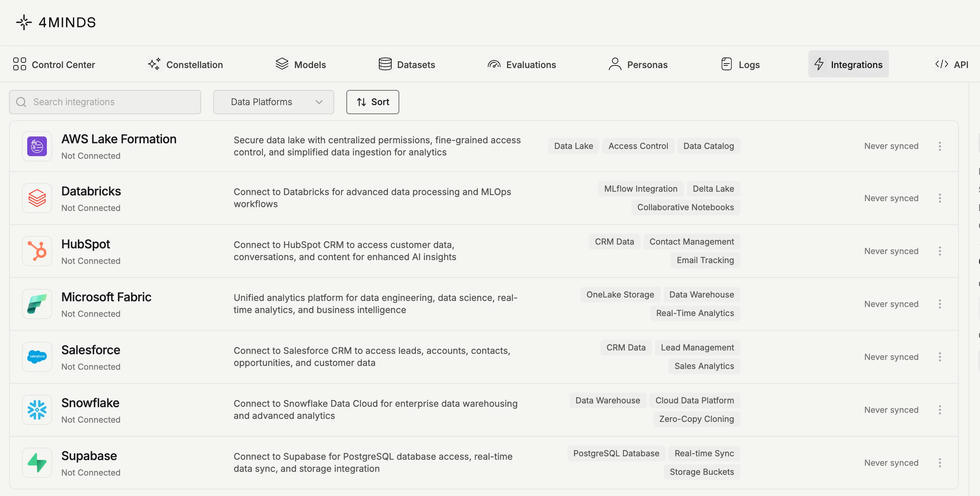The image size is (980, 496).
Task: Click the Microsoft Fabric logo icon
Action: tap(37, 304)
